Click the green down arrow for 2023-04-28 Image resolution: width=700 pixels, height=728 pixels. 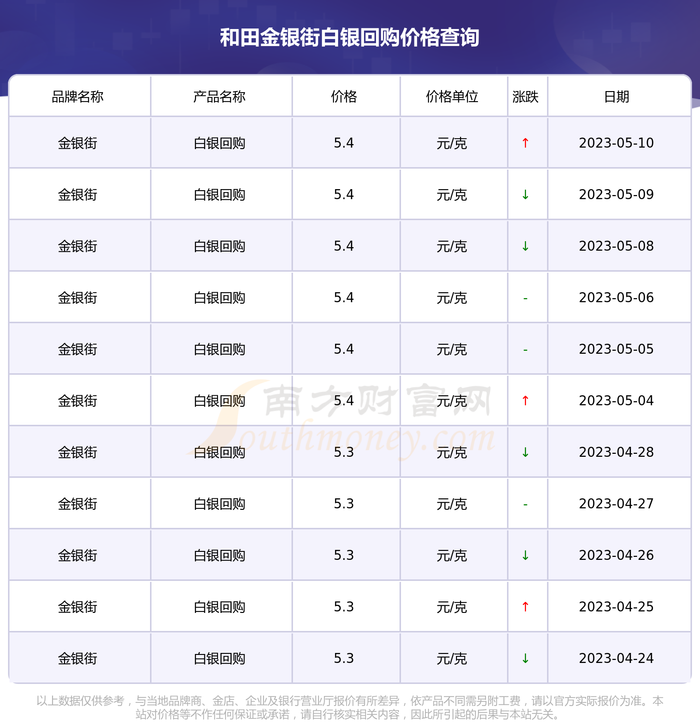tap(525, 452)
